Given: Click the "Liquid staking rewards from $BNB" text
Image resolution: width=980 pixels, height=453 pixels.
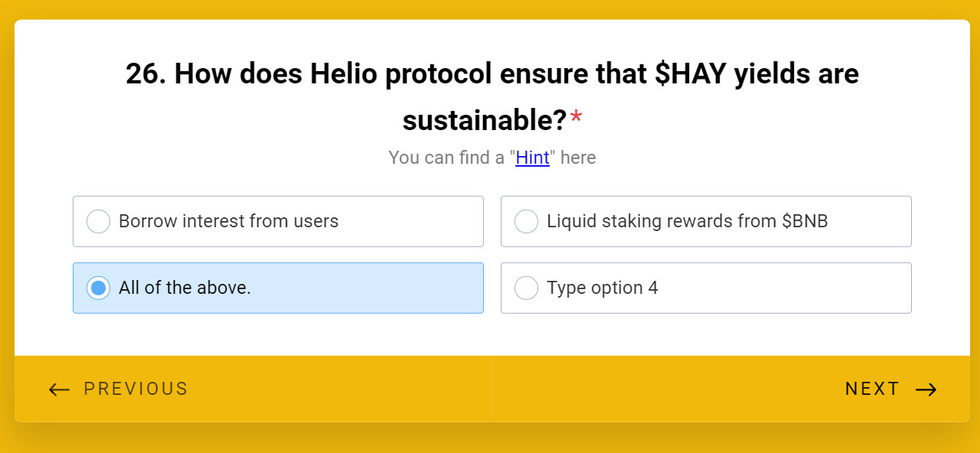Looking at the screenshot, I should click(x=687, y=222).
